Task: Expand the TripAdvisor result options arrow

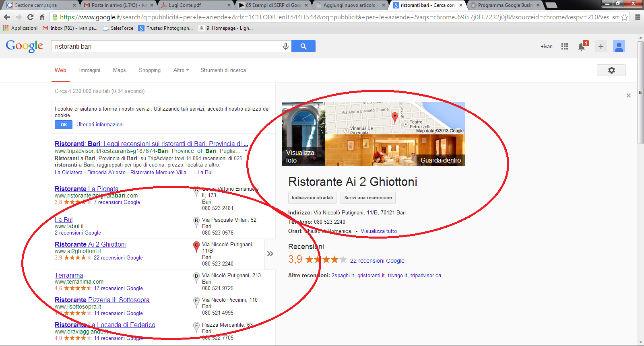Action: pyautogui.click(x=246, y=151)
